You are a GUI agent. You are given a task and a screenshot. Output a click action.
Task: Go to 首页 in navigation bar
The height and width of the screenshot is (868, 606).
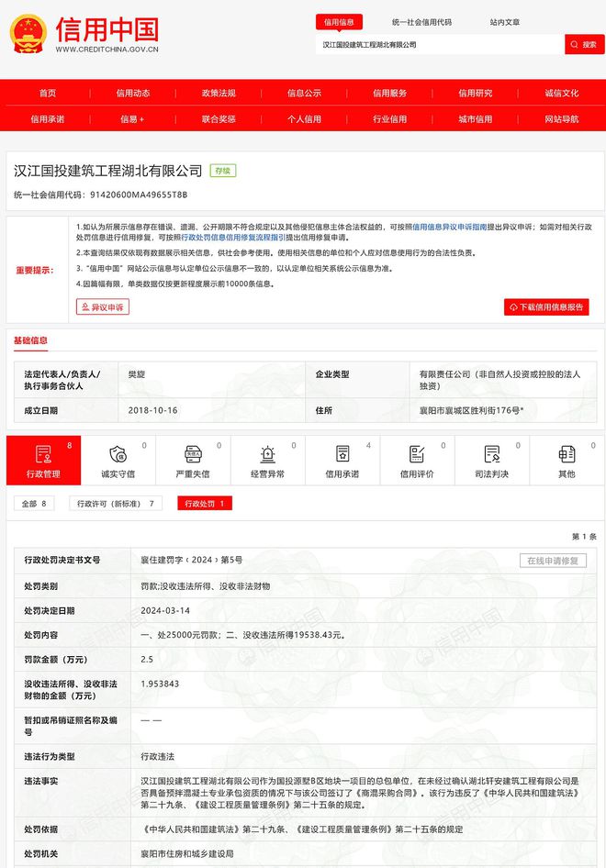48,93
